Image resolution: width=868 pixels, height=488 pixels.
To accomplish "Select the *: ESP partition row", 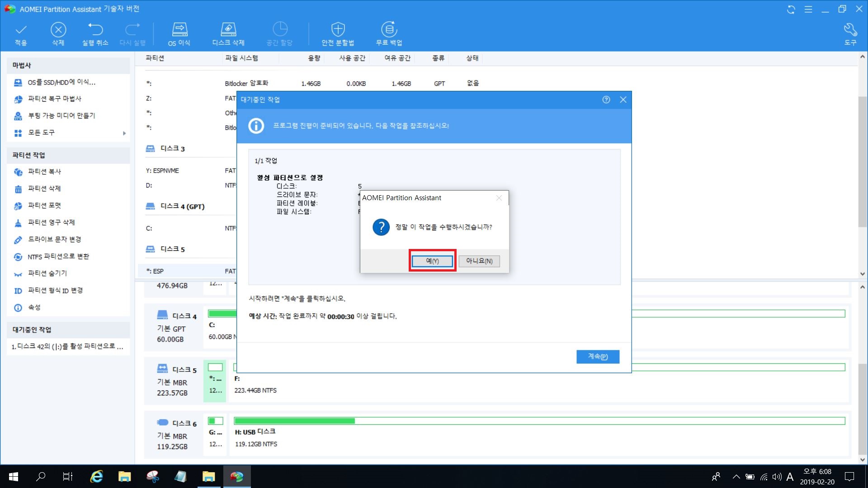I will [187, 271].
